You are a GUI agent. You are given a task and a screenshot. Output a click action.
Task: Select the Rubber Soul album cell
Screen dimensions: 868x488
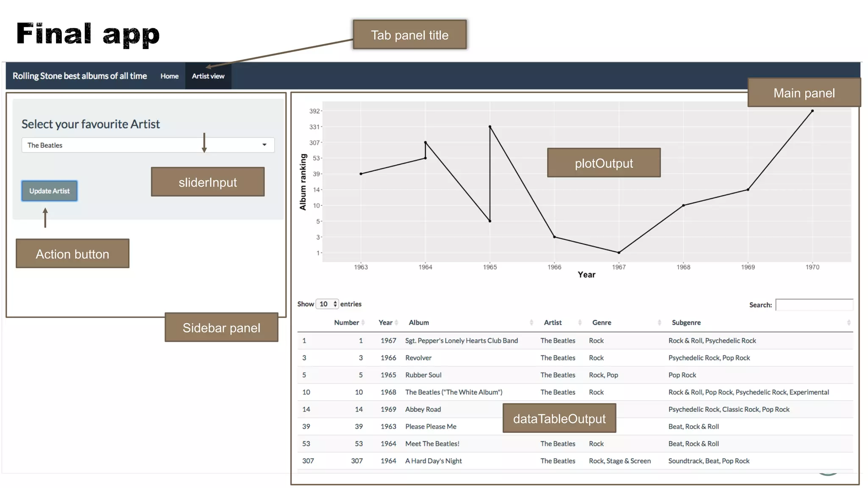(x=423, y=375)
